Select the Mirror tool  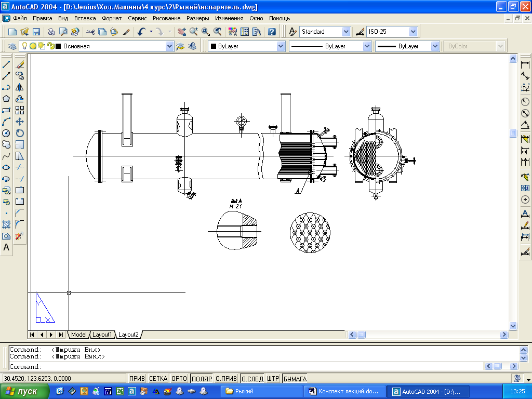[x=20, y=87]
